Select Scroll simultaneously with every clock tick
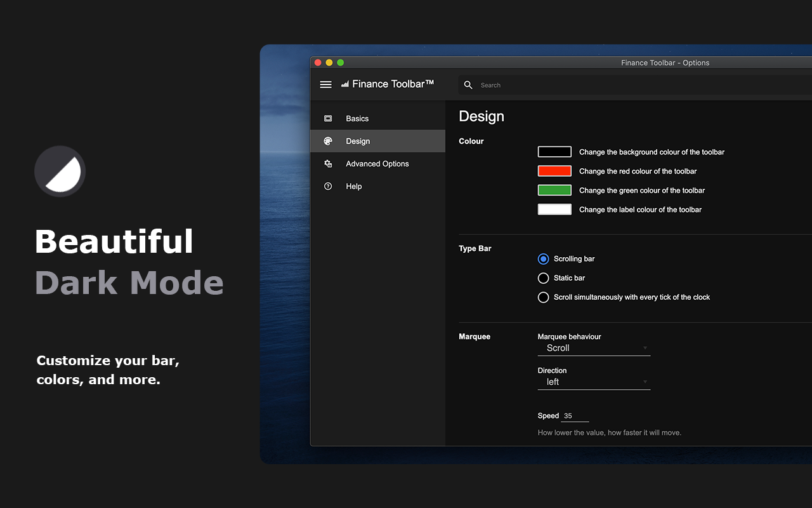 (543, 297)
